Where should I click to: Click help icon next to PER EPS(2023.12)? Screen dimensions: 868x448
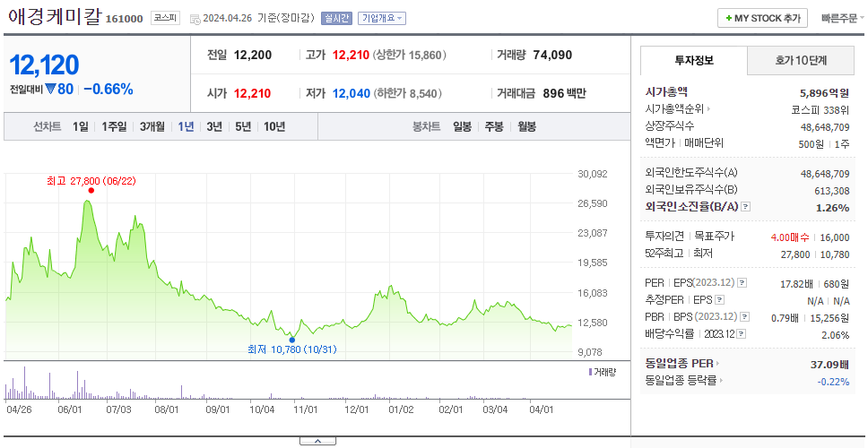742,283
